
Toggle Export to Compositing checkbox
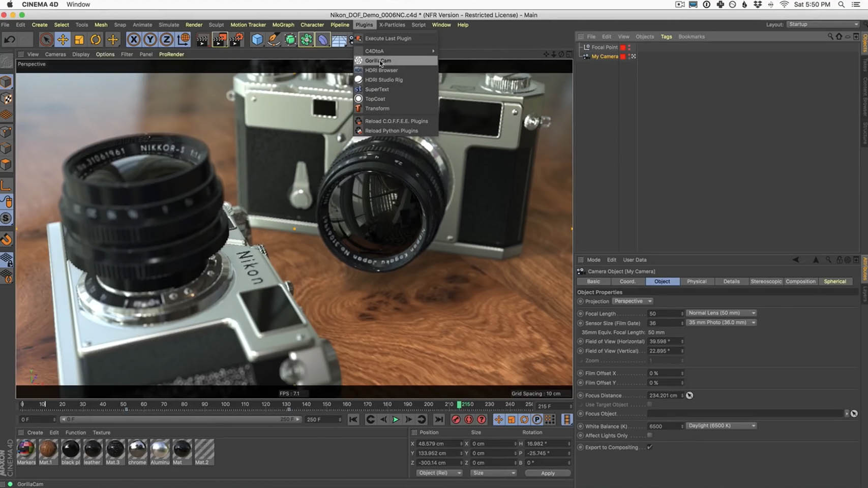(650, 447)
